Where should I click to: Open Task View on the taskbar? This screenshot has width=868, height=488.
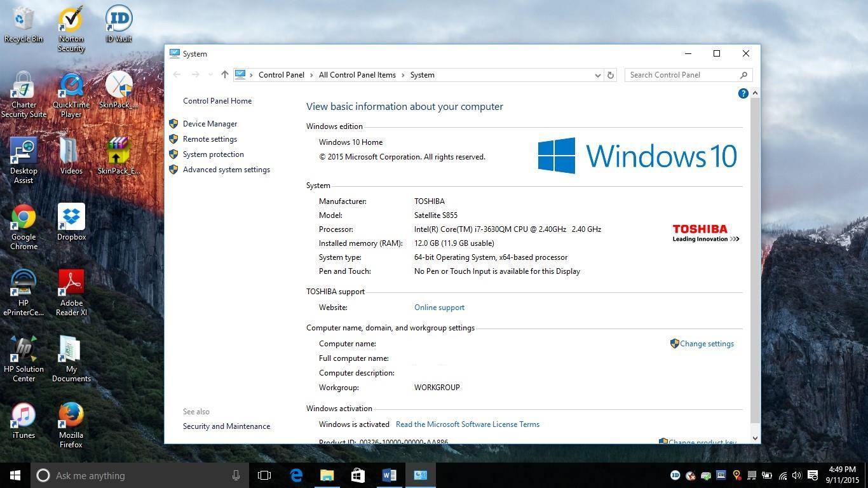pos(264,475)
